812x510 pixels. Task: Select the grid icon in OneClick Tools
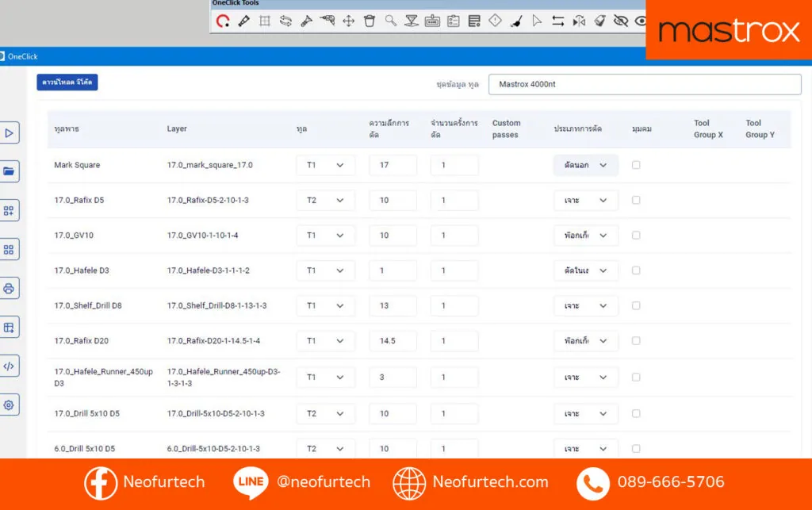tap(265, 21)
